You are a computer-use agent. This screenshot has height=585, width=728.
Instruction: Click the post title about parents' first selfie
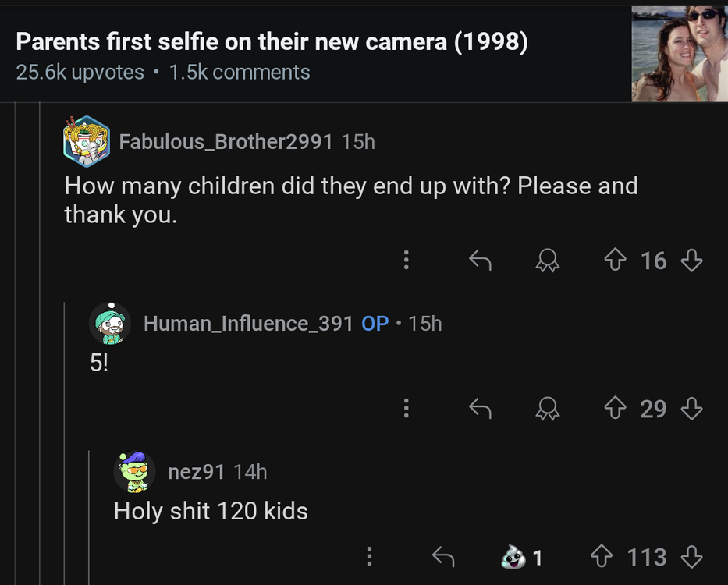[272, 41]
